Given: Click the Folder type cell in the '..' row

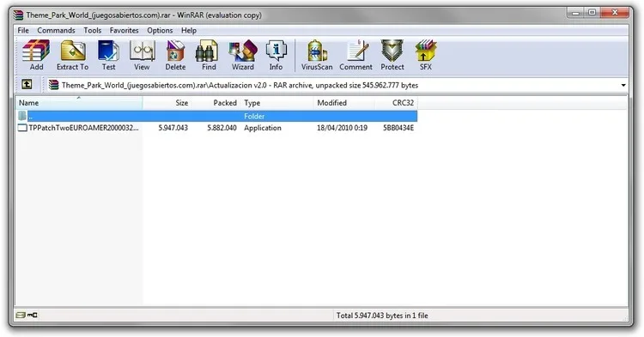Looking at the screenshot, I should click(254, 117).
